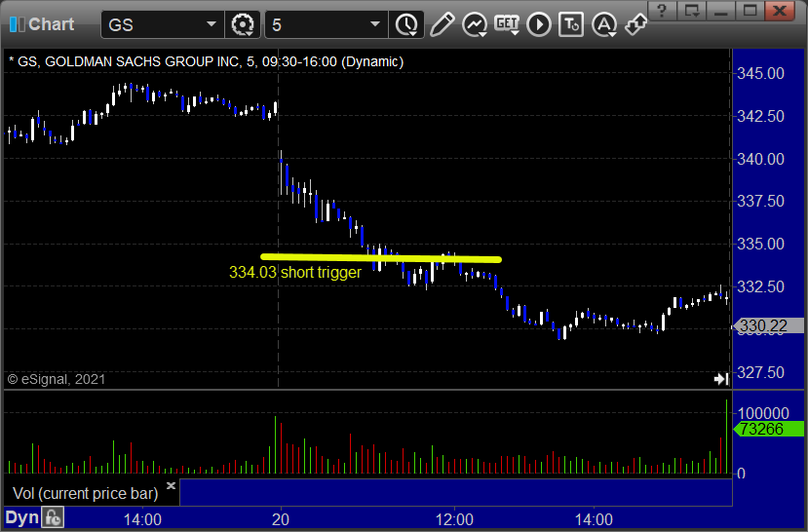Minimize the chart window
Image resolution: width=808 pixels, height=532 pixels.
click(x=721, y=11)
